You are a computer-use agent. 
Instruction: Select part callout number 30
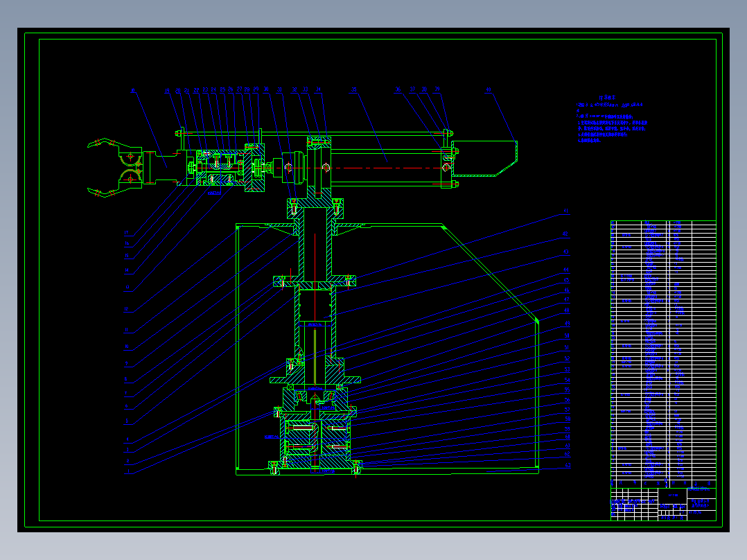point(266,89)
